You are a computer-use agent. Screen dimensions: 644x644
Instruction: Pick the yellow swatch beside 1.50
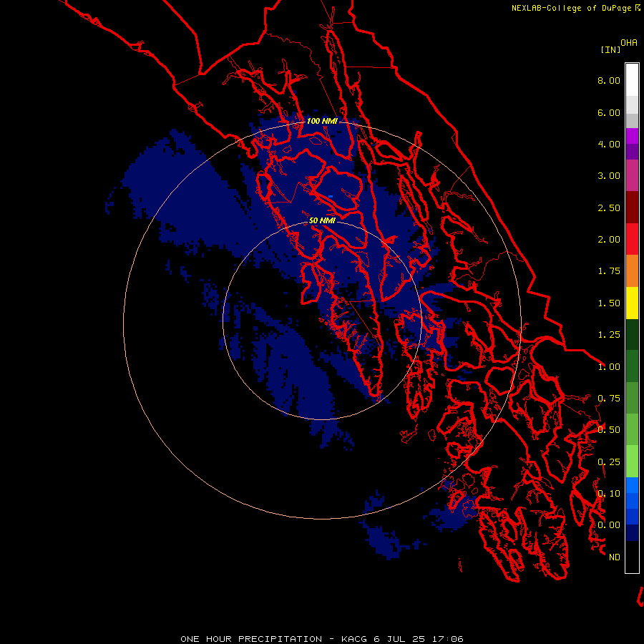click(632, 303)
